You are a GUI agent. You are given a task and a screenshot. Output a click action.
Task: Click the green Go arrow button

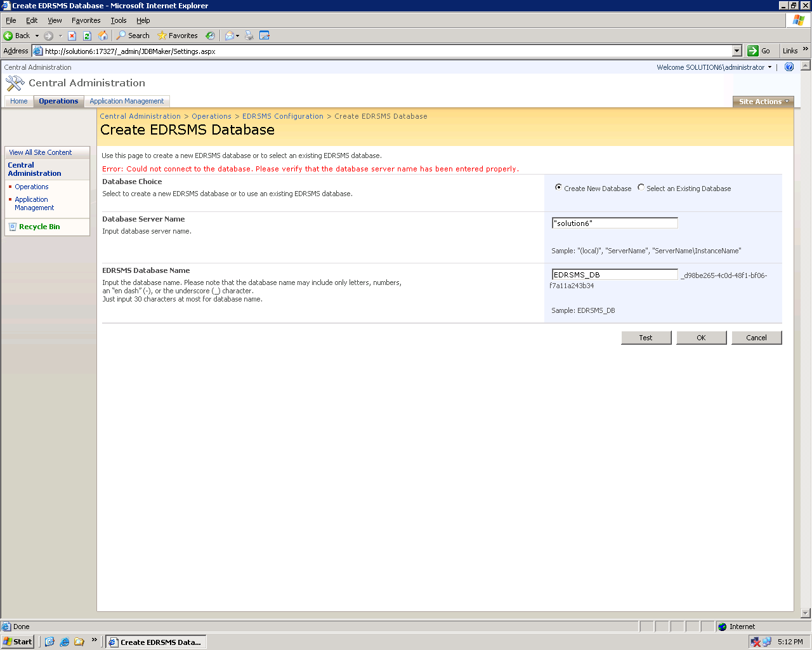click(x=753, y=51)
